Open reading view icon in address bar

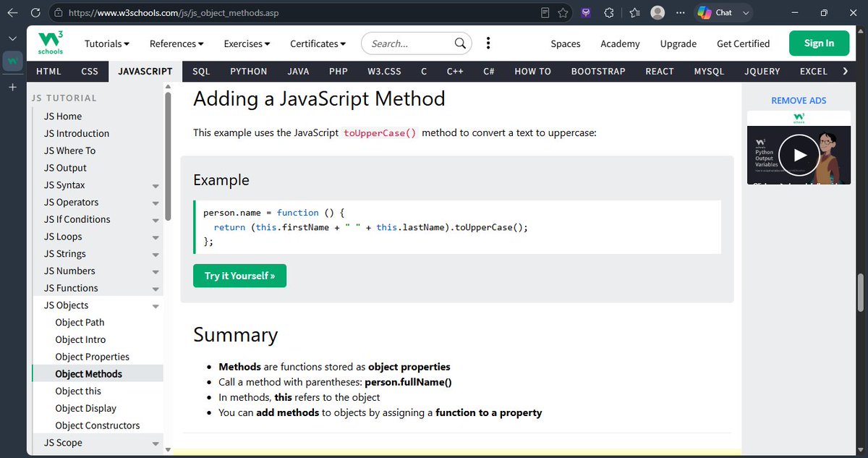[x=545, y=13]
